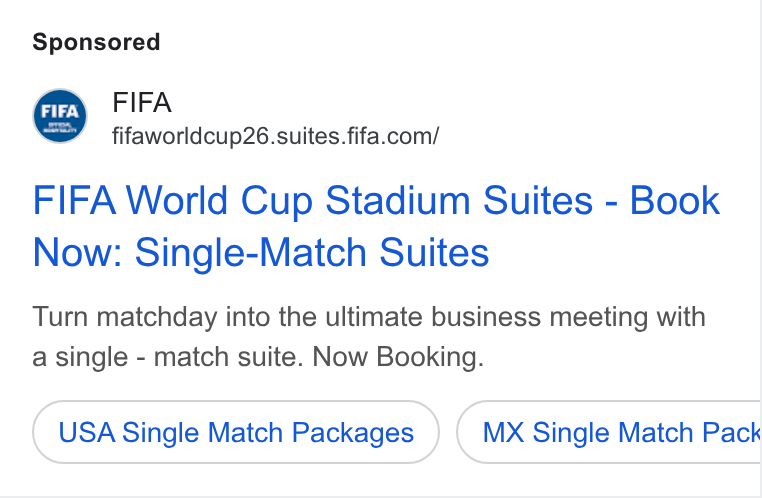Click 'a single - match suite' description text

pos(168,357)
